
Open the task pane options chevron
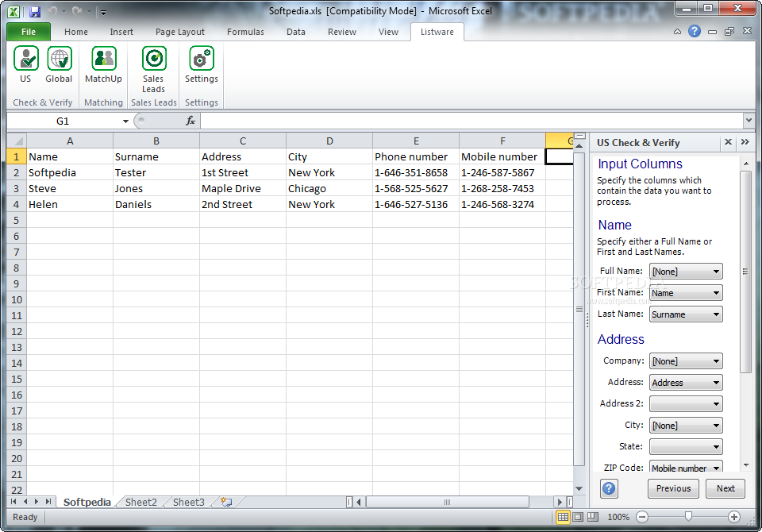click(x=745, y=142)
